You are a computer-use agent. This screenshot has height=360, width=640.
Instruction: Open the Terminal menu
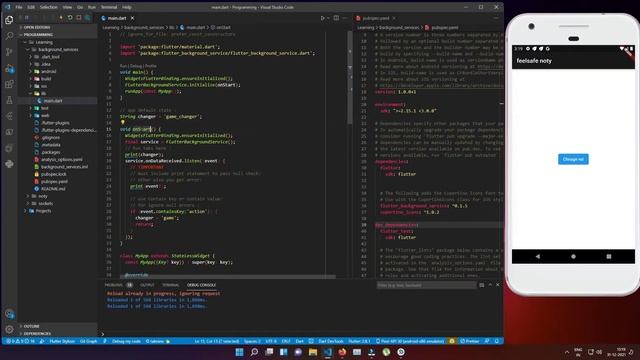109,7
